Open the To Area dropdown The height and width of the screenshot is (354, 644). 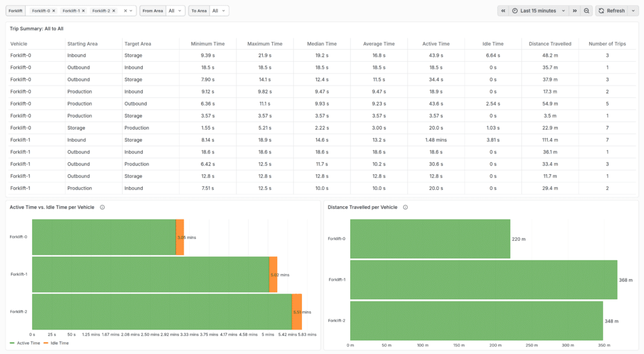pyautogui.click(x=219, y=11)
